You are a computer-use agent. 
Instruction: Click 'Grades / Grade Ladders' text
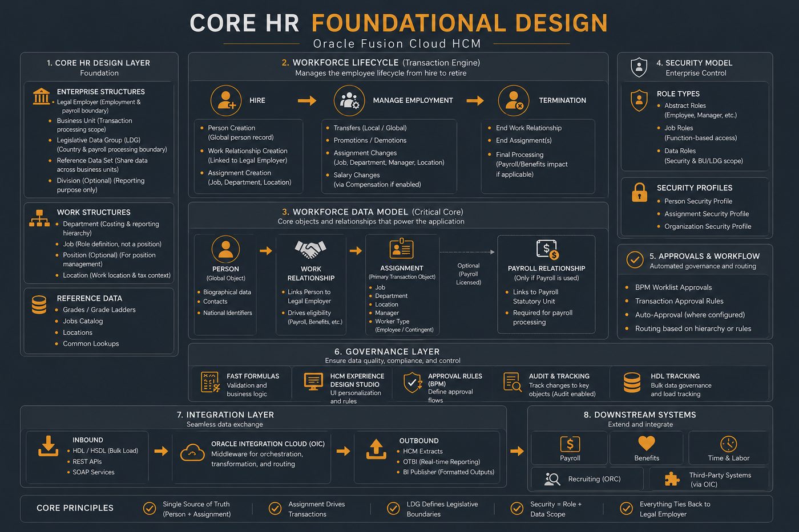click(99, 310)
